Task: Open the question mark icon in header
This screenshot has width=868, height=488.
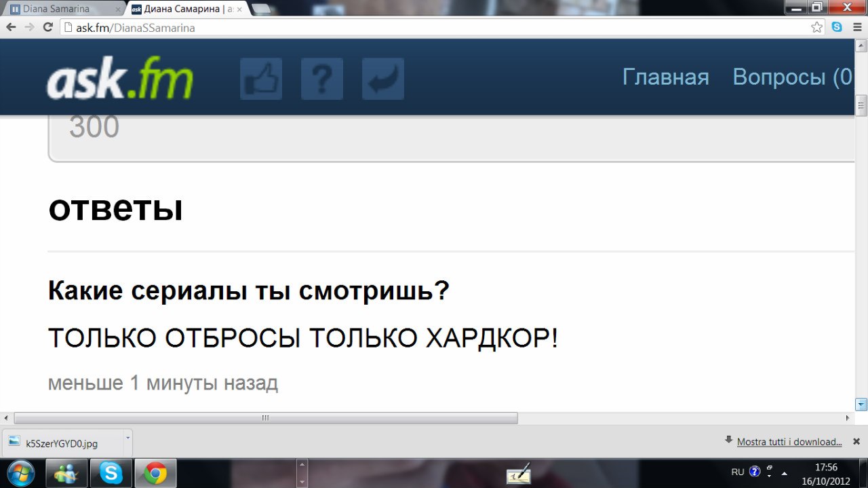Action: 322,79
